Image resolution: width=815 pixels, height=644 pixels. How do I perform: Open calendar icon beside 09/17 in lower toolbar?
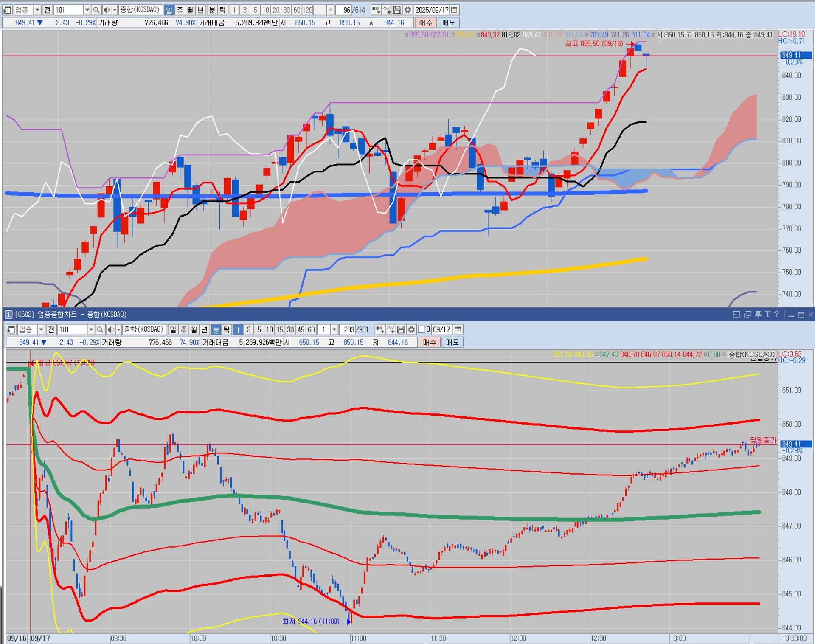[458, 329]
